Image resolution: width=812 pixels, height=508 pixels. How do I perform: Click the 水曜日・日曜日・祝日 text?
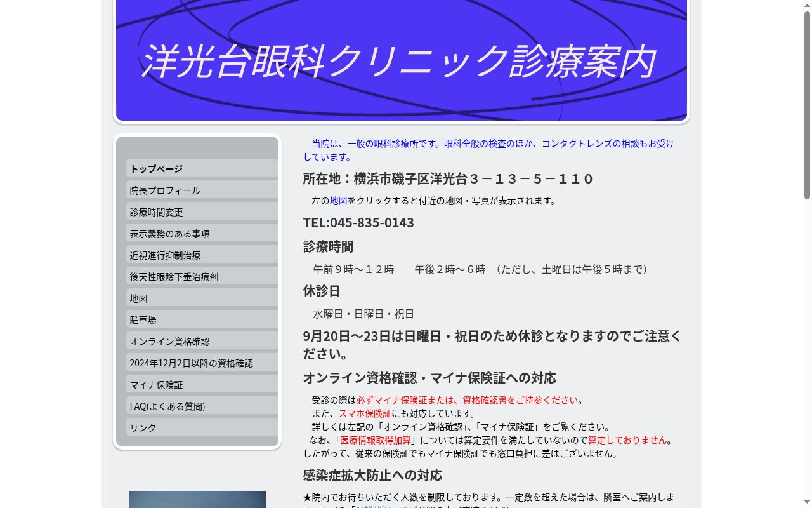[x=363, y=314]
